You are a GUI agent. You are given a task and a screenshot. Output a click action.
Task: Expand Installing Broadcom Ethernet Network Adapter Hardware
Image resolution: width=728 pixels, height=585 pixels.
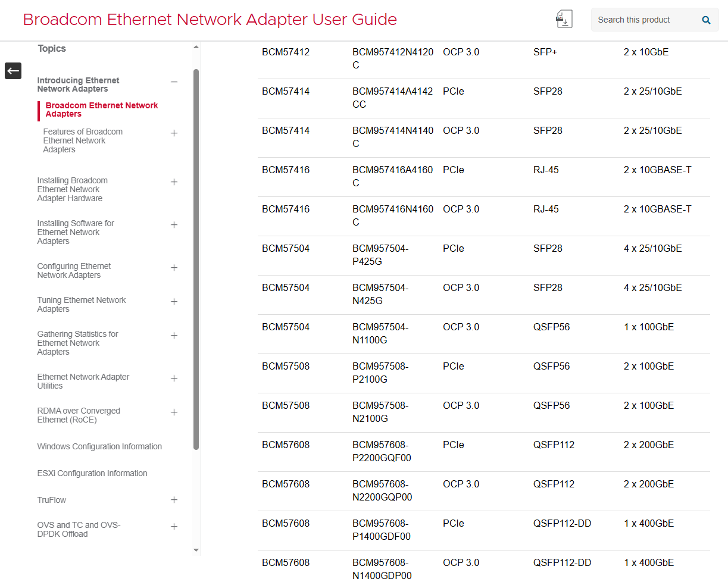pos(174,182)
